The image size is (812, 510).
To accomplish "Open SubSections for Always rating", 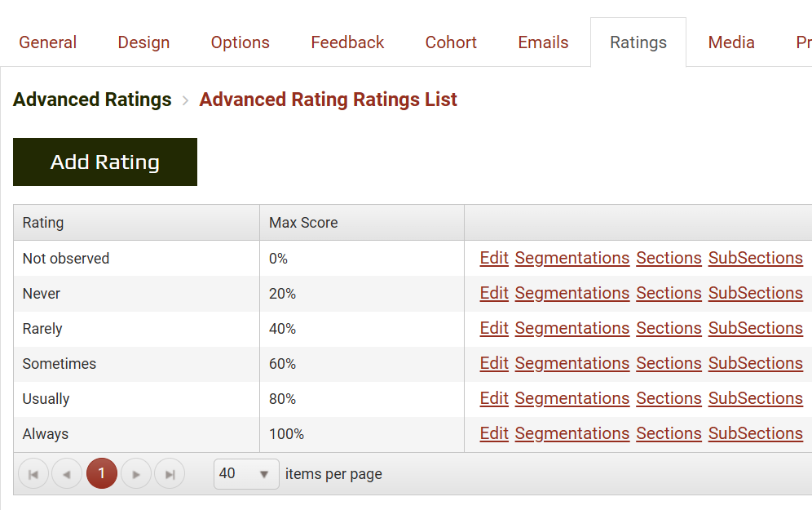I will [755, 433].
